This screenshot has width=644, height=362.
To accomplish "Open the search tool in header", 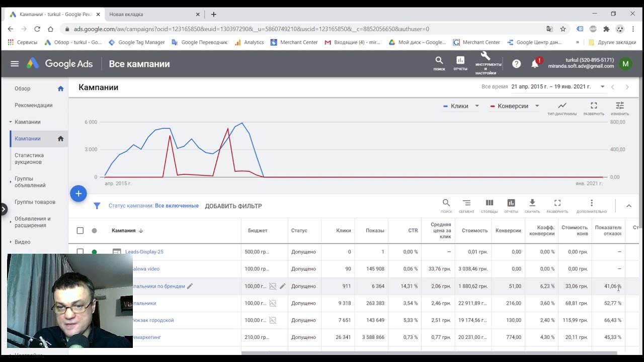I will tap(439, 63).
